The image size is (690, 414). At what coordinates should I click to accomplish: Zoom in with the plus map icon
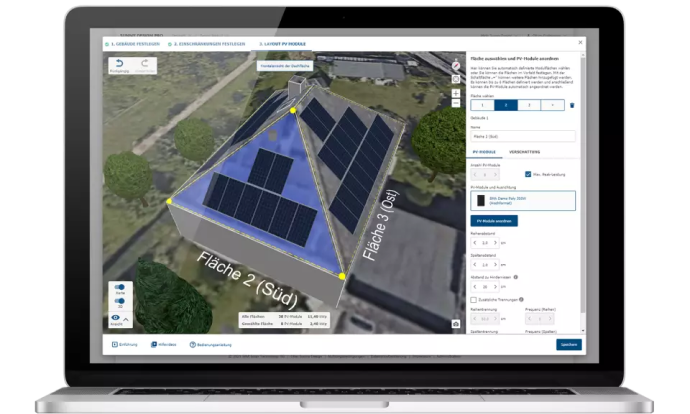(x=456, y=93)
